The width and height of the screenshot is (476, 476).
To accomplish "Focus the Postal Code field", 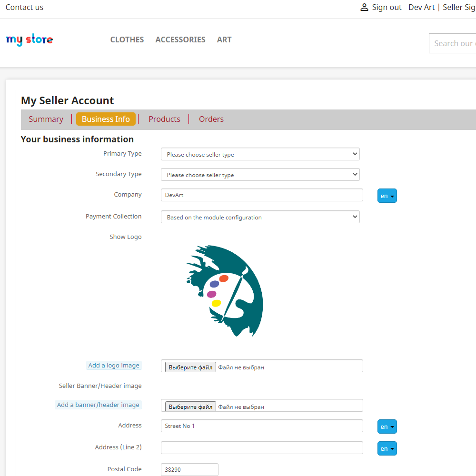I will [189, 469].
